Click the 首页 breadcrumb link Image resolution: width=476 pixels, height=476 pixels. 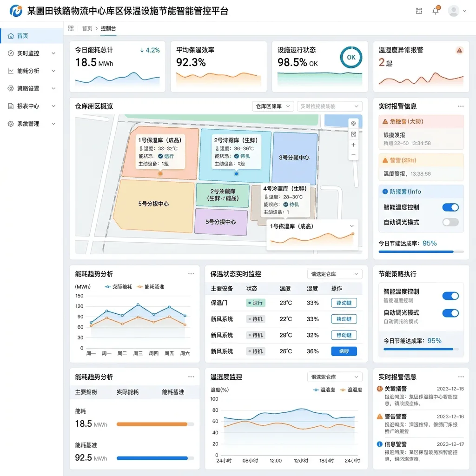click(87, 28)
